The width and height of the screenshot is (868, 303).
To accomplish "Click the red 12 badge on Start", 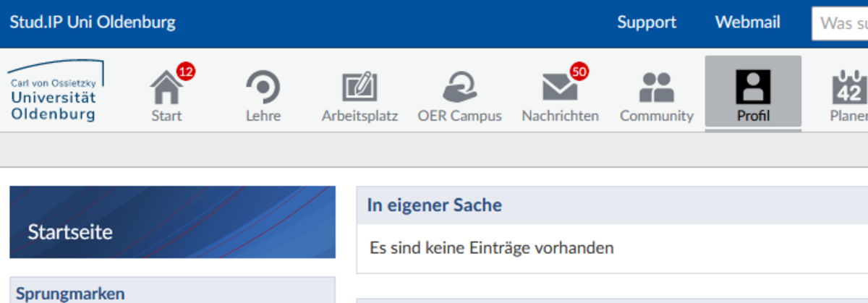I will pos(186,72).
